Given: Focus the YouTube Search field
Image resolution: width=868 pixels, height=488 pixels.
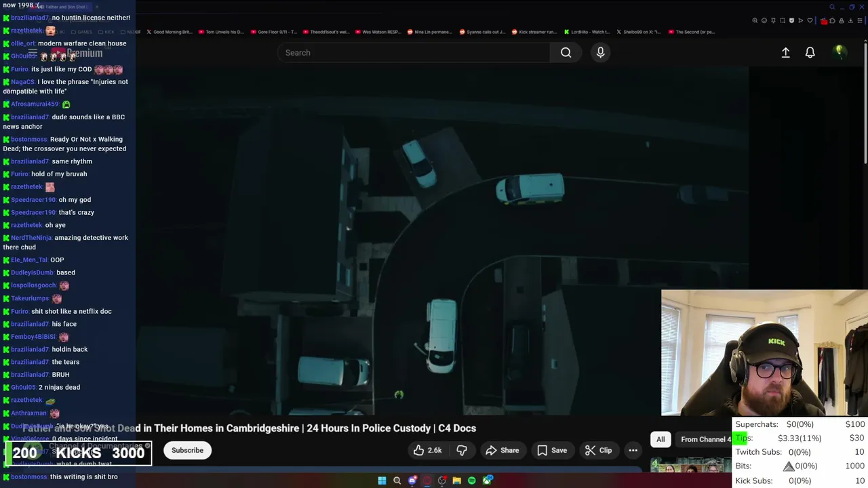Looking at the screenshot, I should click(x=414, y=53).
